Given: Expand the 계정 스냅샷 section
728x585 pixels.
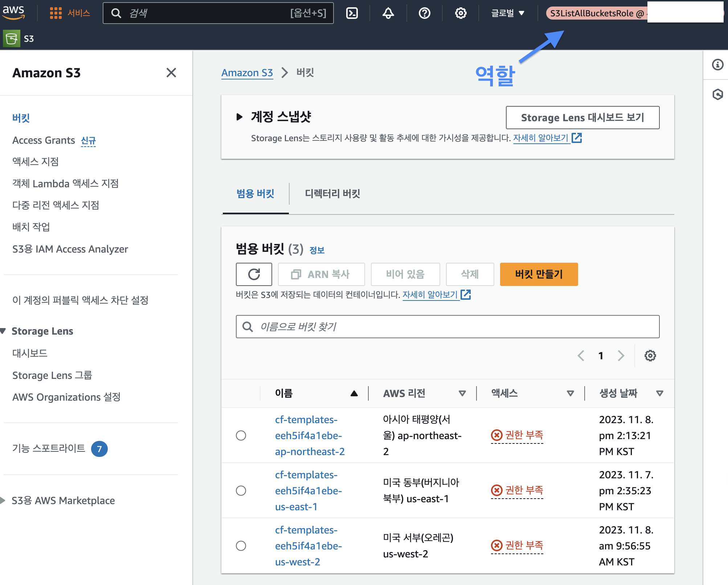Looking at the screenshot, I should 240,117.
